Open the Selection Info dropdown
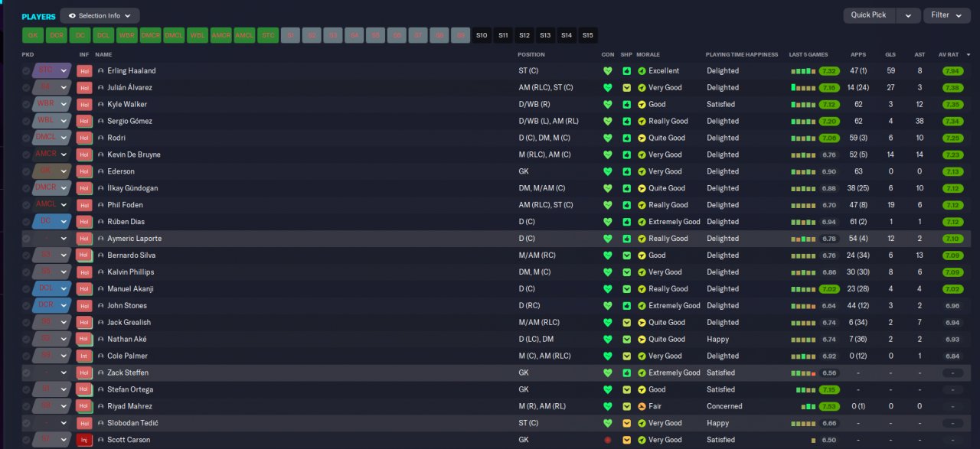The image size is (980, 449). [x=100, y=15]
